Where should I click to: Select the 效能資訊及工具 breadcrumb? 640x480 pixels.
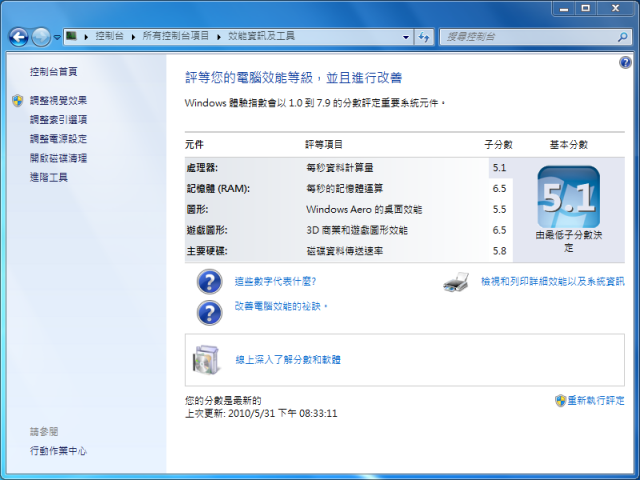261,36
